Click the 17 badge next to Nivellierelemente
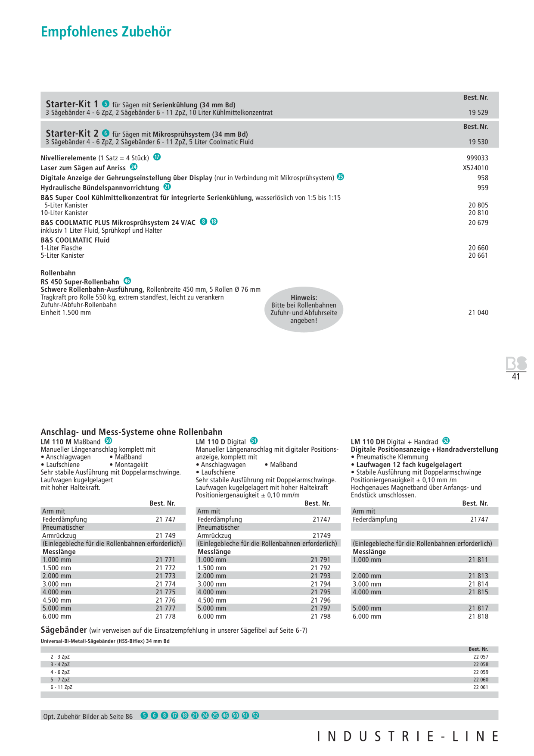The width and height of the screenshot is (534, 756). [x=157, y=157]
